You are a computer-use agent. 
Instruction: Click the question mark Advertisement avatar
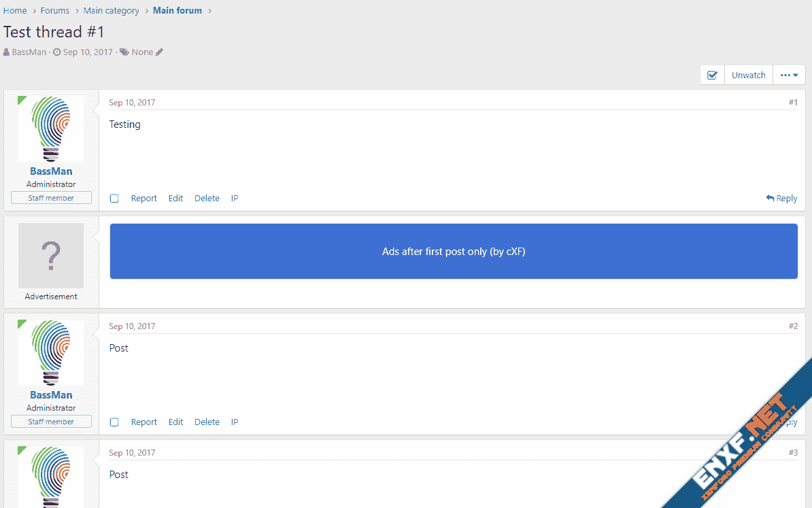51,256
